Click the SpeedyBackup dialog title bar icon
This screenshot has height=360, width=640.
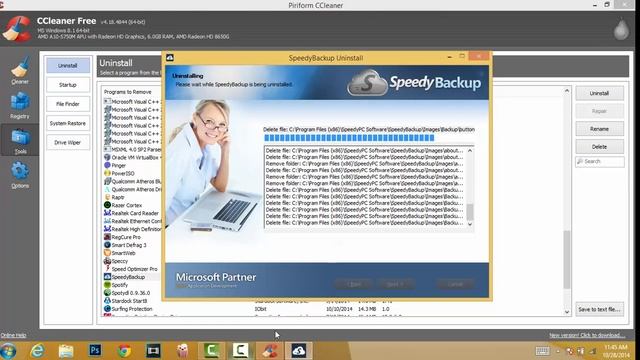coord(170,58)
